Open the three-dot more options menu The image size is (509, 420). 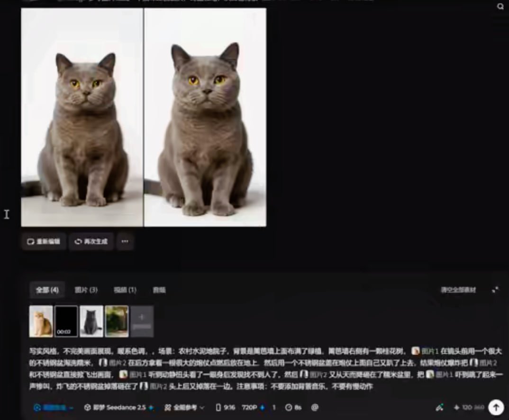tap(125, 241)
